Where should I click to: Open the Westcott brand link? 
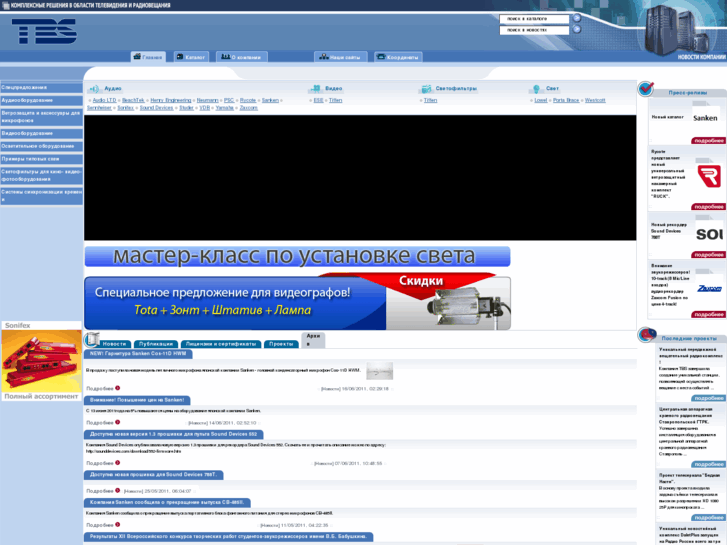(595, 100)
